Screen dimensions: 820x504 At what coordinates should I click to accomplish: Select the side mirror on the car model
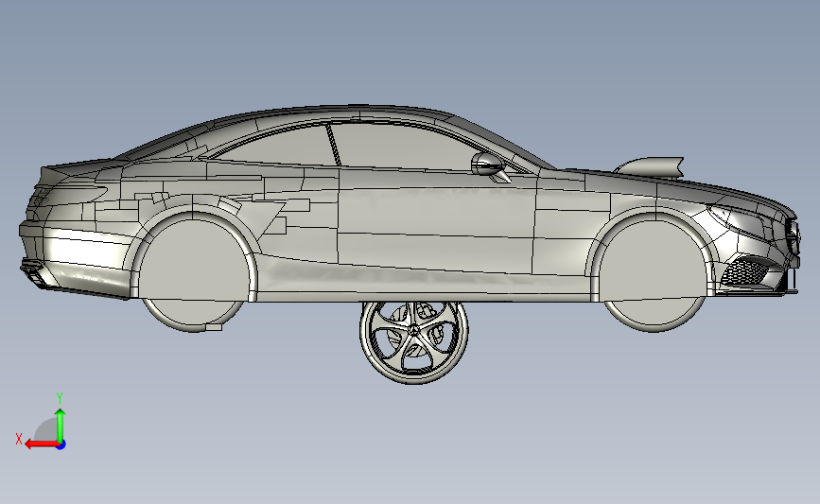point(490,166)
